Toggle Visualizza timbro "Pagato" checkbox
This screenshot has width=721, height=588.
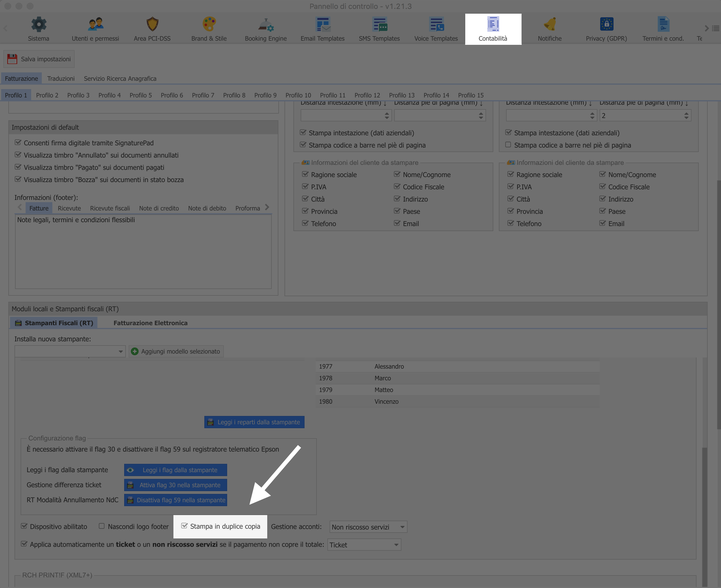tap(18, 167)
